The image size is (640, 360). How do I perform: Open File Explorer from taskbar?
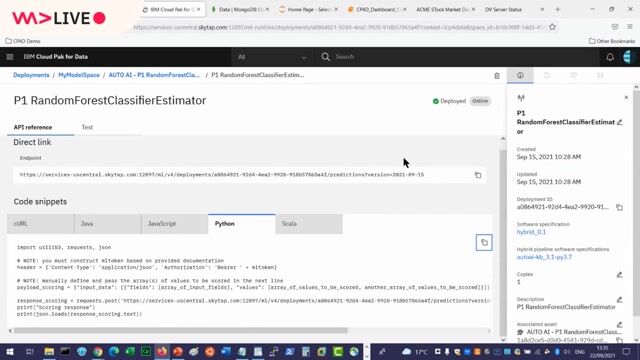pos(49,351)
